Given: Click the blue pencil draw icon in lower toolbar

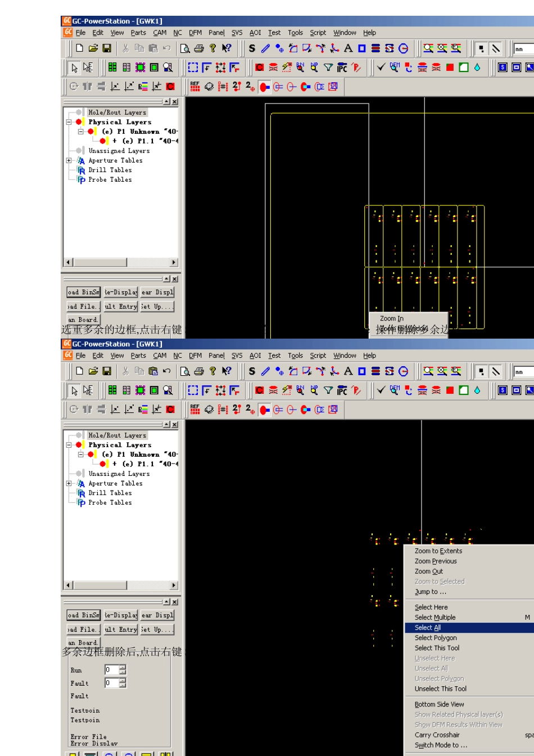Looking at the screenshot, I should tap(265, 371).
